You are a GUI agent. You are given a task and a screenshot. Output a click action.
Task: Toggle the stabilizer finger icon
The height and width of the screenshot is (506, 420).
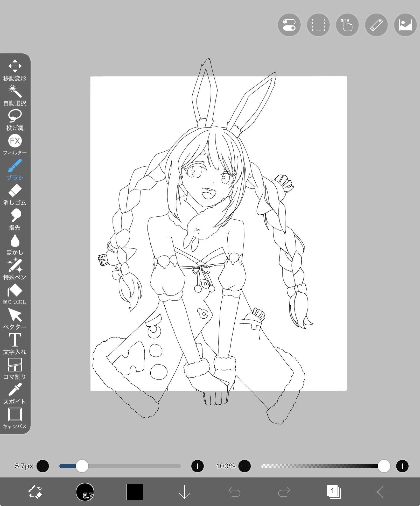click(347, 25)
